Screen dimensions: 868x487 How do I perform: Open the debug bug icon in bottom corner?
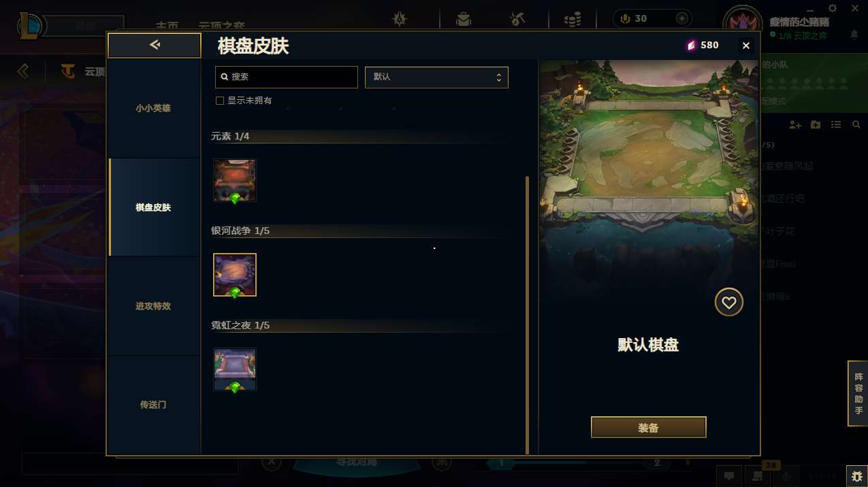(x=856, y=475)
